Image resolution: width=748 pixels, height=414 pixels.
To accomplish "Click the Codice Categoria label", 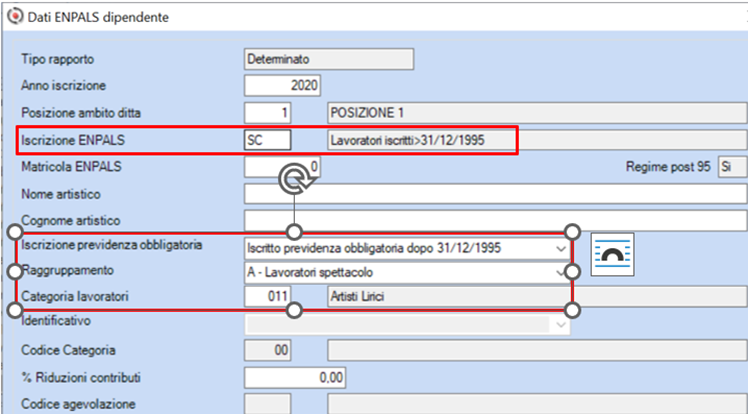I will pos(68,350).
